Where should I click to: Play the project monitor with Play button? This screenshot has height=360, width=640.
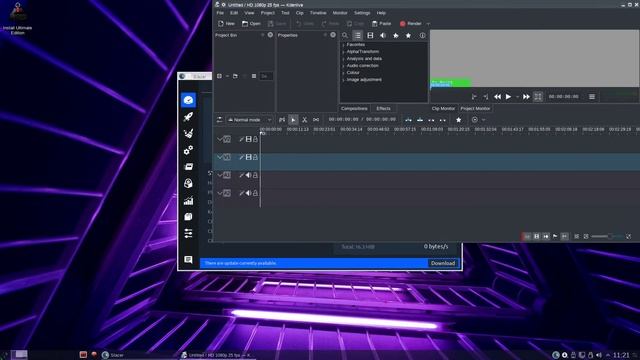pos(508,97)
